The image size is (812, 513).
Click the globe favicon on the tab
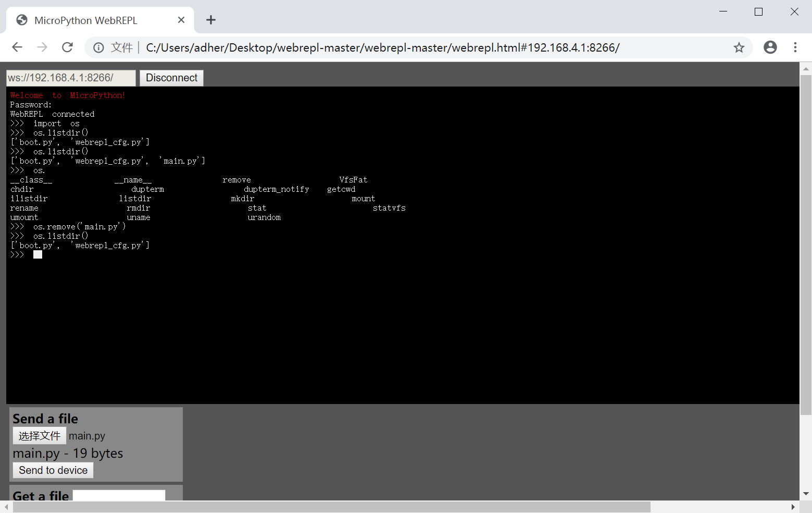pyautogui.click(x=22, y=20)
